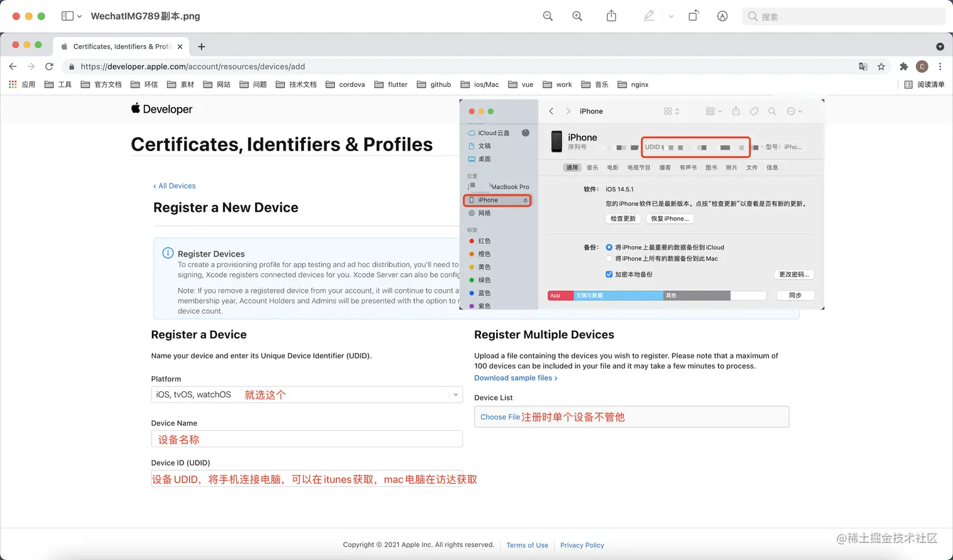Rotate the image in Preview
The width and height of the screenshot is (953, 560).
pos(693,16)
